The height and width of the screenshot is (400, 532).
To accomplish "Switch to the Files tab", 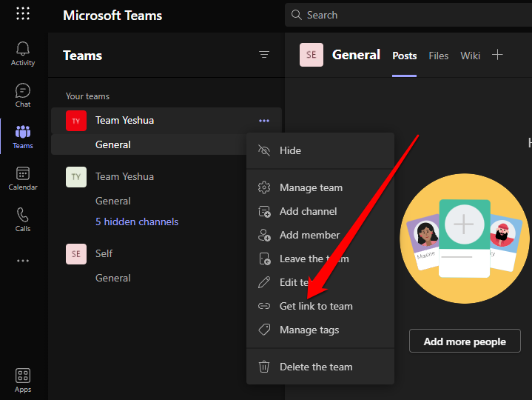I will click(x=439, y=56).
